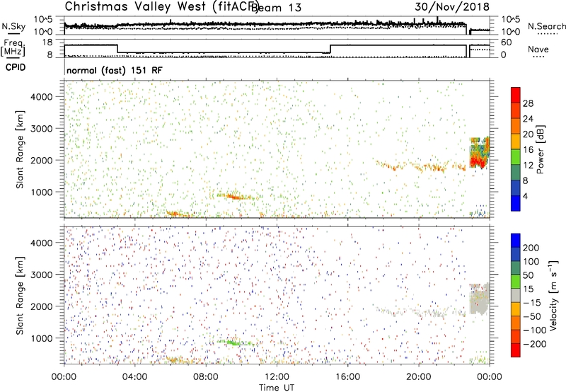Viewport: 566px width, 392px height.
Task: Click the '28' value on the power scale
Action: [x=528, y=103]
